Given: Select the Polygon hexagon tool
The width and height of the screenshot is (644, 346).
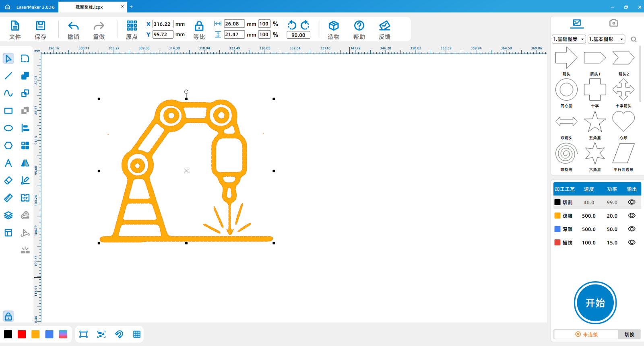Looking at the screenshot, I should click(8, 146).
